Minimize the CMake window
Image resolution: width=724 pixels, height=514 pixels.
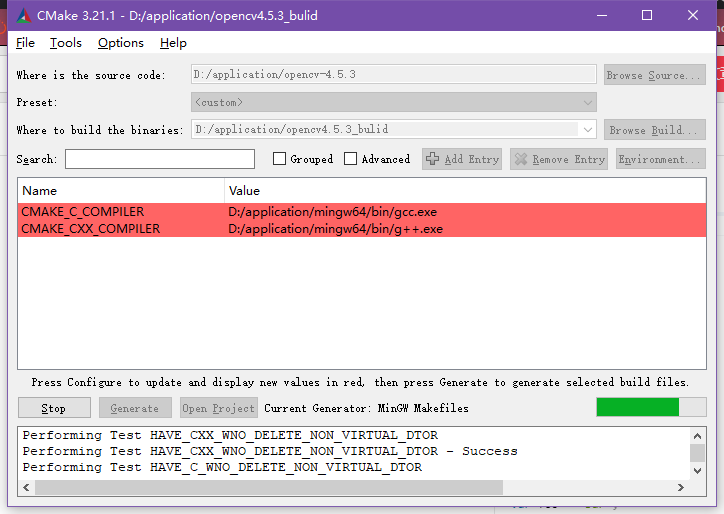[x=602, y=15]
